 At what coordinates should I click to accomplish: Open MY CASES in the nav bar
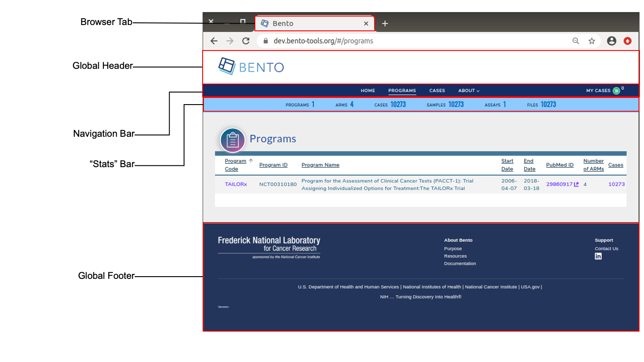click(598, 91)
